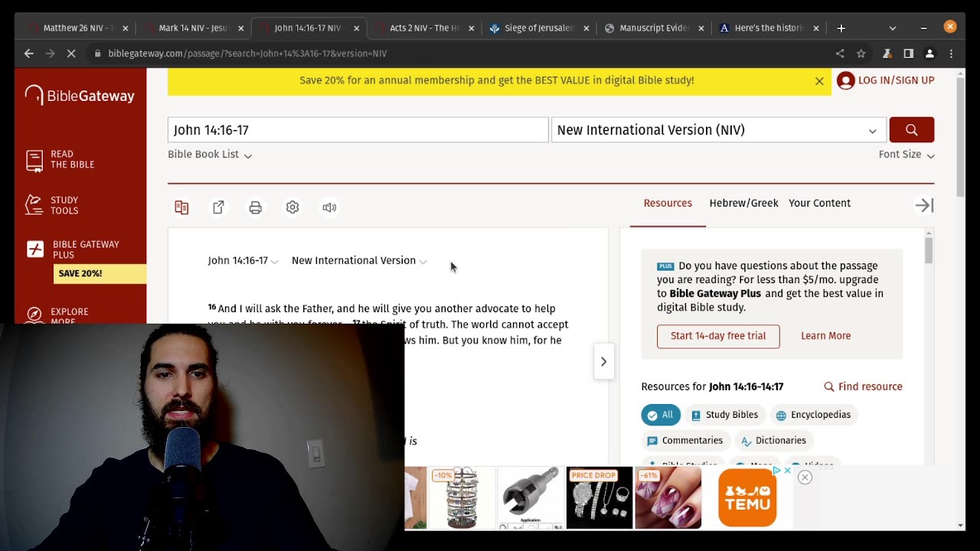Screen dimensions: 980x551
Task: Click Start 14-day free trial
Action: [718, 336]
